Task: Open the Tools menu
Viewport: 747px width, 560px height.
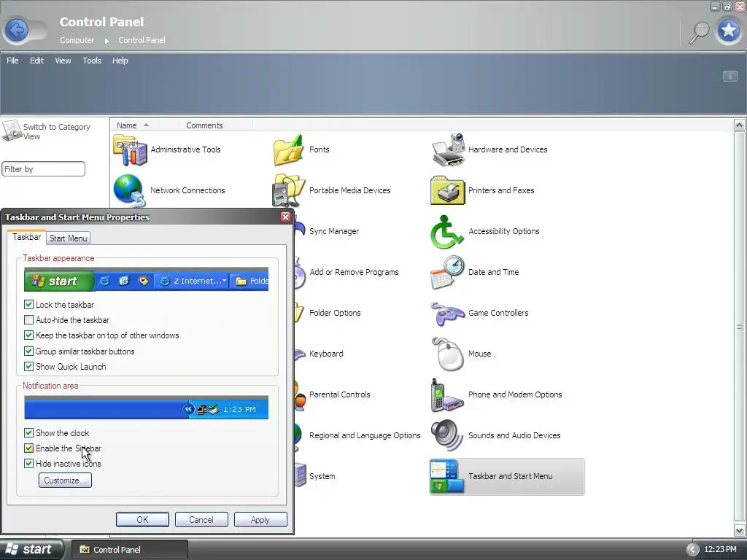Action: (92, 61)
